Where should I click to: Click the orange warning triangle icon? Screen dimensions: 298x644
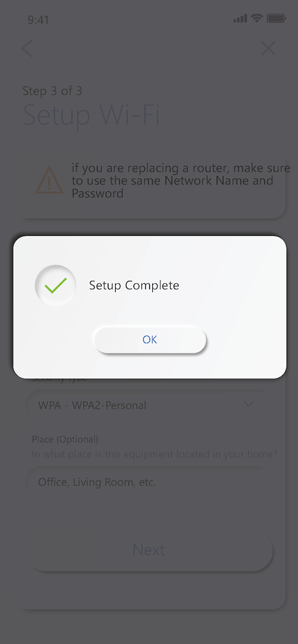(x=49, y=179)
